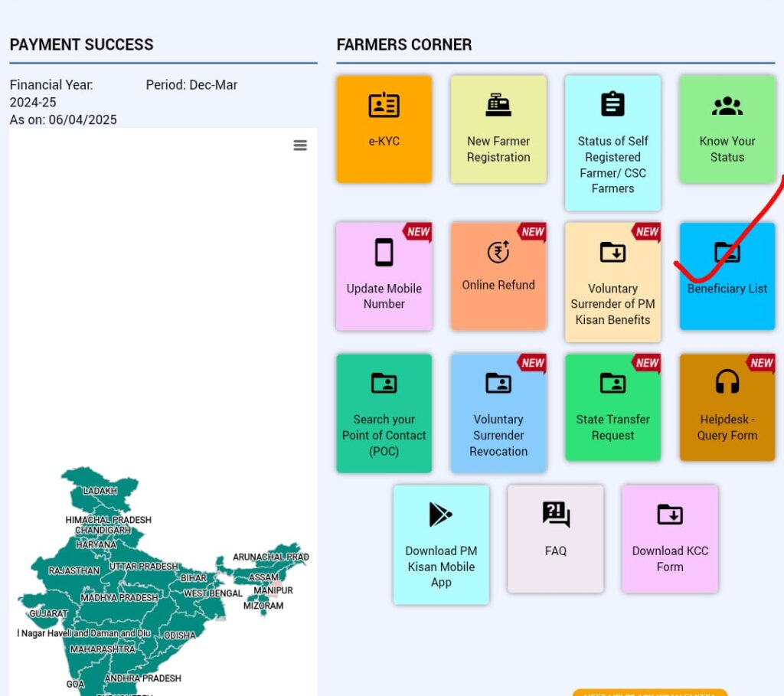Click the Period: Dec-Mar text
The height and width of the screenshot is (696, 784).
(191, 85)
